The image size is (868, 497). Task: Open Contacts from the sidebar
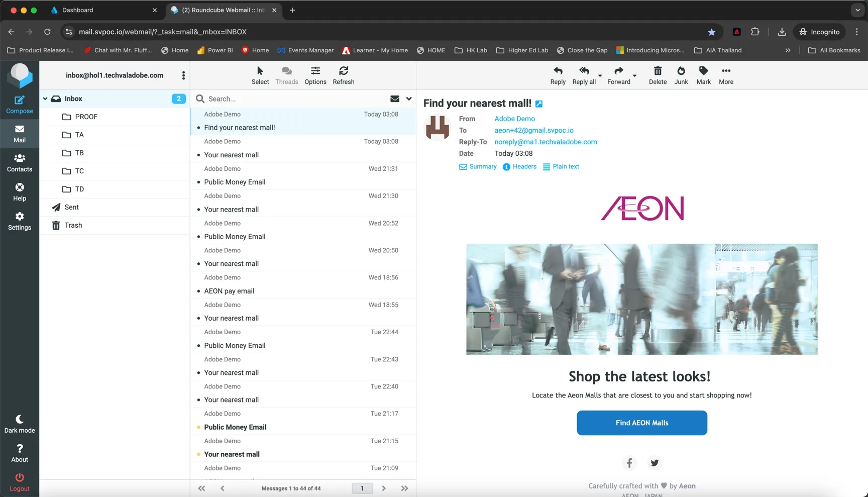(20, 163)
